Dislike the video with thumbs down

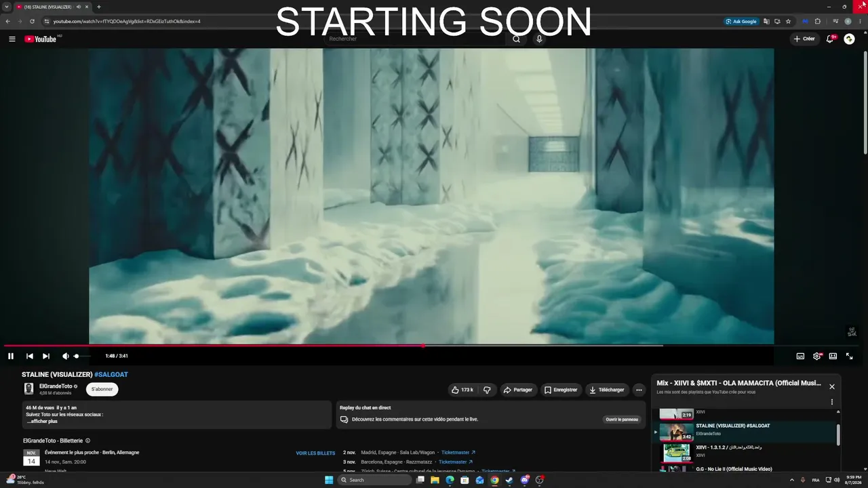coord(487,390)
